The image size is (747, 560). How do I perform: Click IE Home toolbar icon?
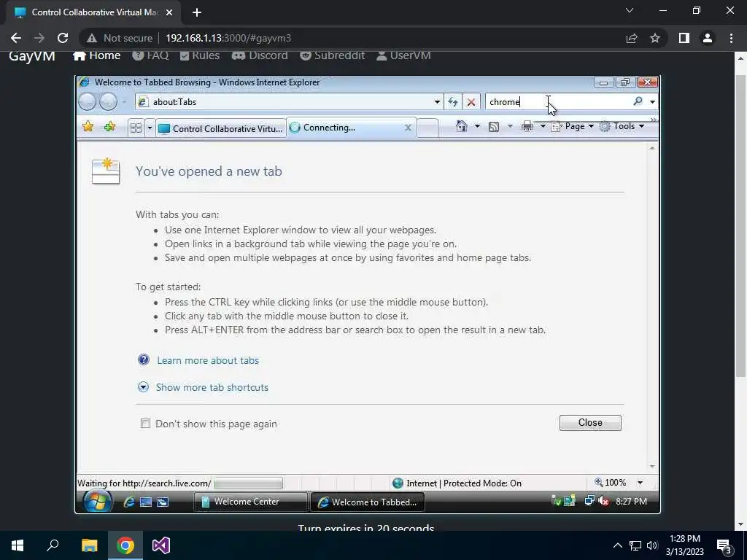point(461,126)
